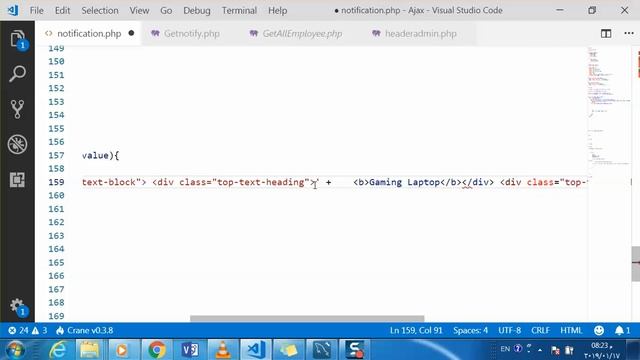Click 'value){' code on line 157
The height and width of the screenshot is (360, 640).
pos(100,156)
